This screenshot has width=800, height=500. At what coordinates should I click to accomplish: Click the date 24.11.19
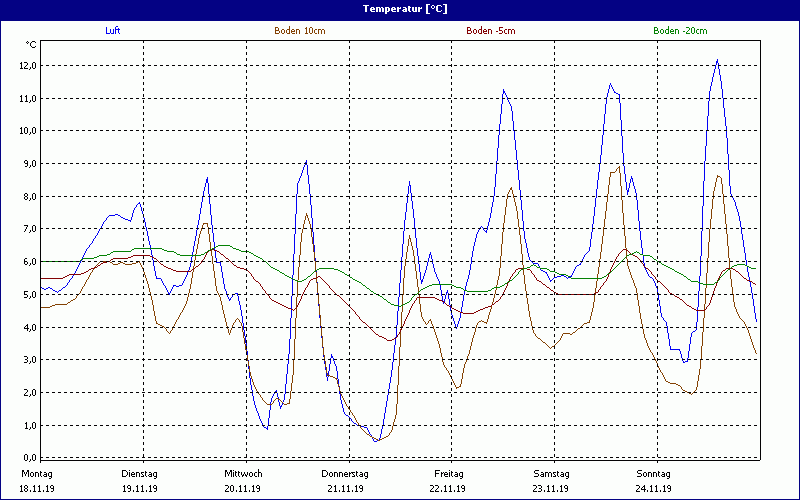coord(654,489)
